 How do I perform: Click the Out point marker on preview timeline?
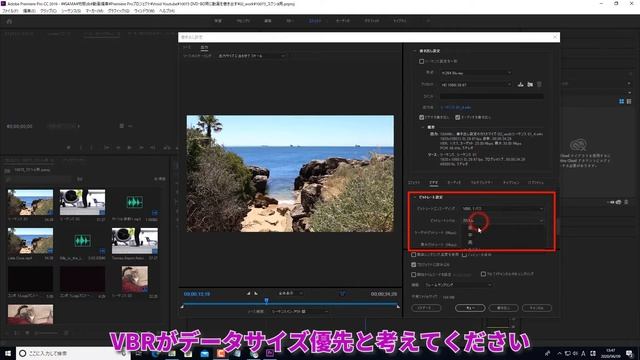point(398,306)
